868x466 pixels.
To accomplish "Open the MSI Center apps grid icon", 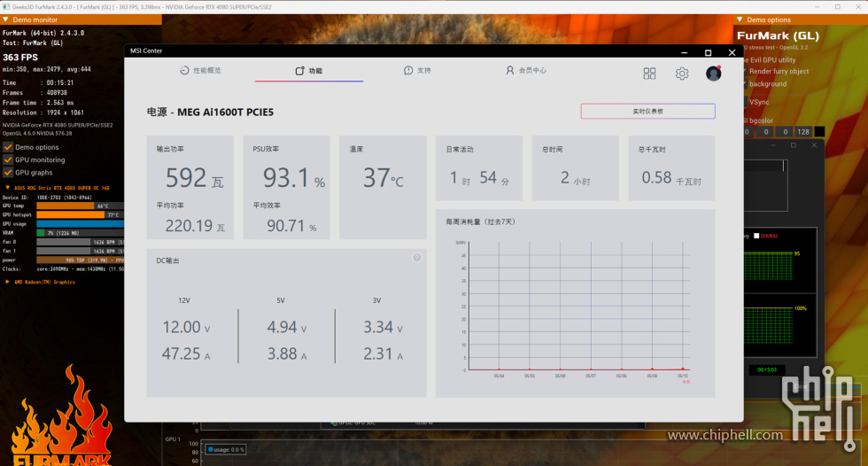I will 649,74.
